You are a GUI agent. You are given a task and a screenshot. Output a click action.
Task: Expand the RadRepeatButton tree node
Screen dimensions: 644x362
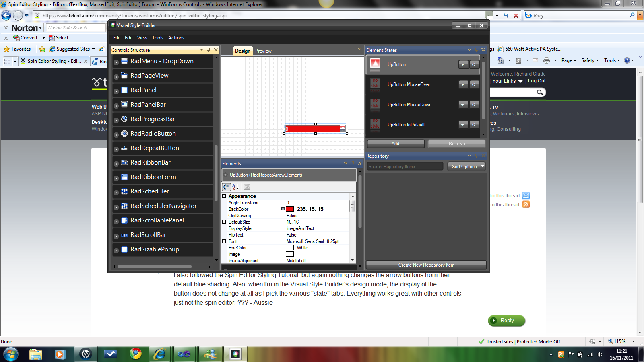point(116,149)
